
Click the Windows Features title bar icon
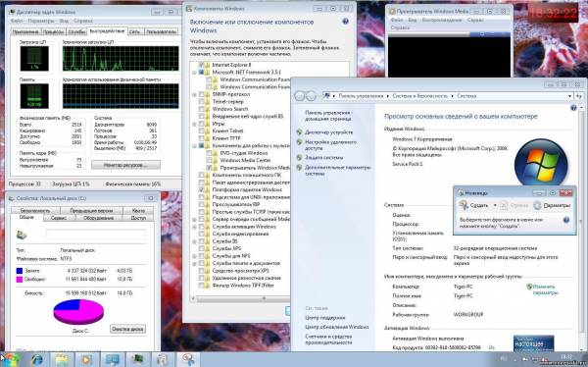189,8
